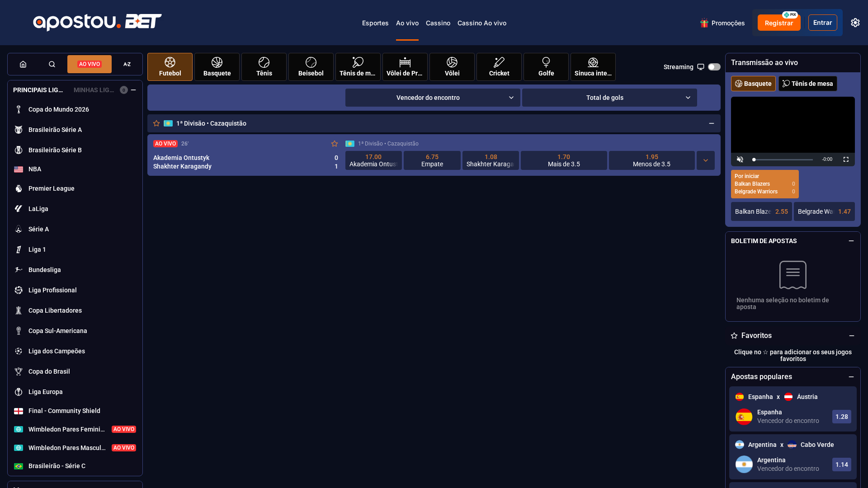This screenshot has height=488, width=868.
Task: Go to the sidebar home icon
Action: (23, 64)
